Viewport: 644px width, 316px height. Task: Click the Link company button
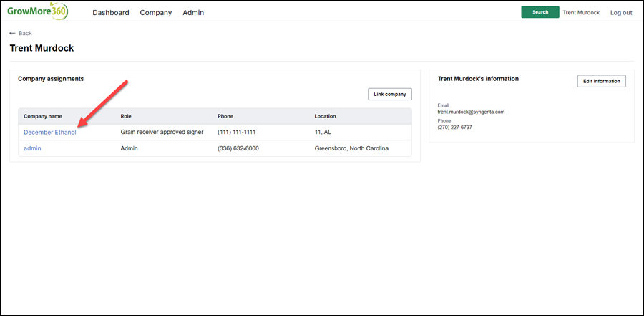390,94
